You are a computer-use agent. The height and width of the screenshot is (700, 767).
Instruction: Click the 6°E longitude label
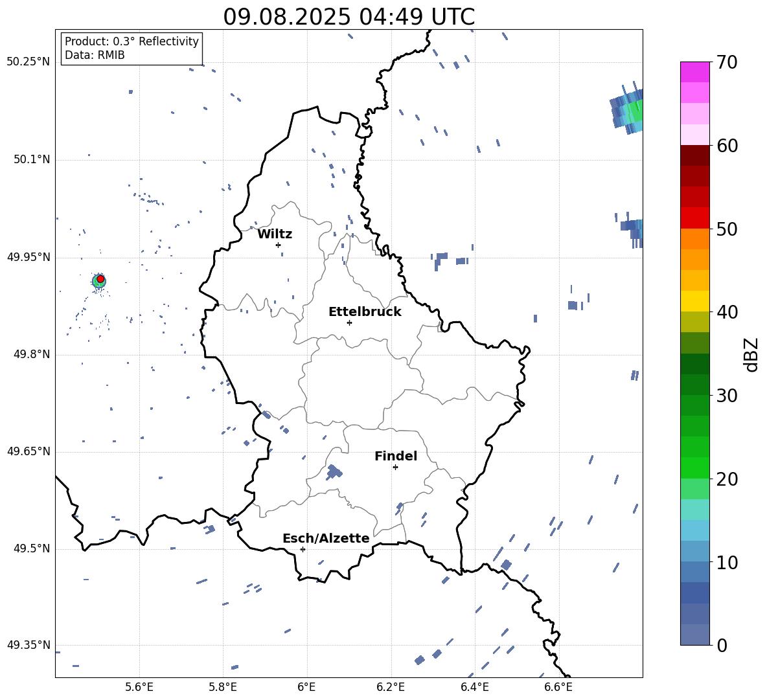tap(306, 687)
